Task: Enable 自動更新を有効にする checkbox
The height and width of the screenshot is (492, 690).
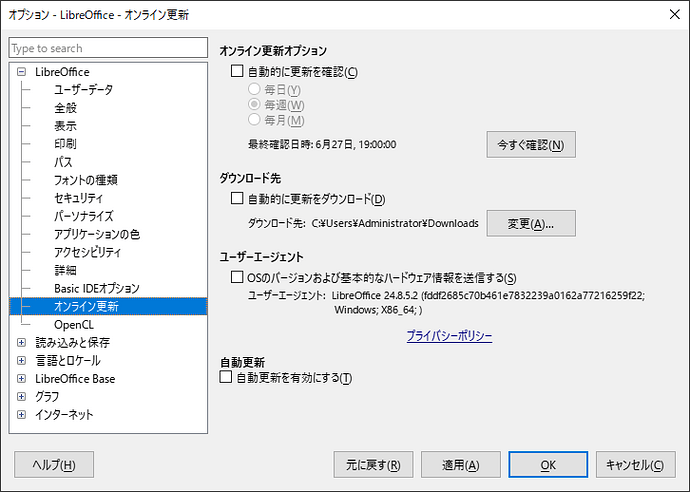Action: click(226, 377)
